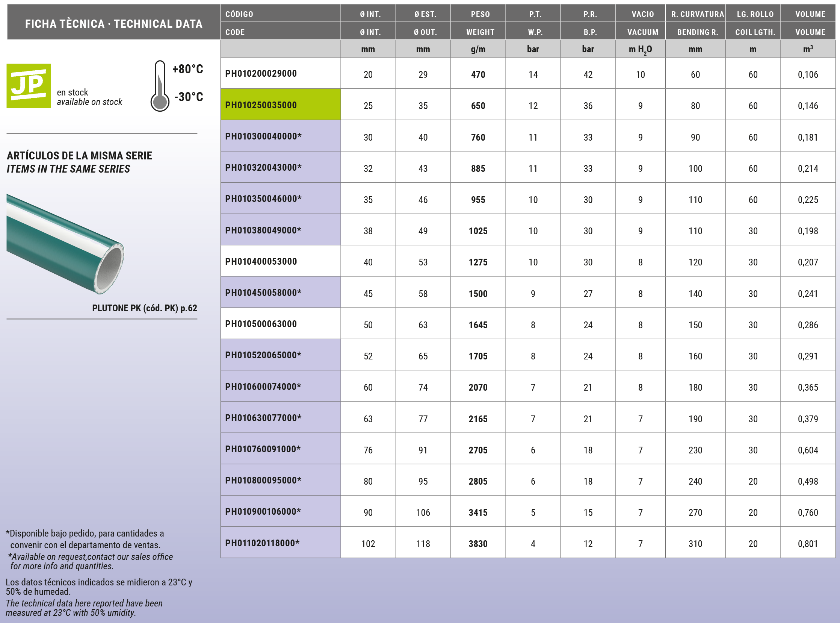Viewport: 840px width, 623px height.
Task: Click Ficha Tècnica Technical Data title
Action: [113, 24]
